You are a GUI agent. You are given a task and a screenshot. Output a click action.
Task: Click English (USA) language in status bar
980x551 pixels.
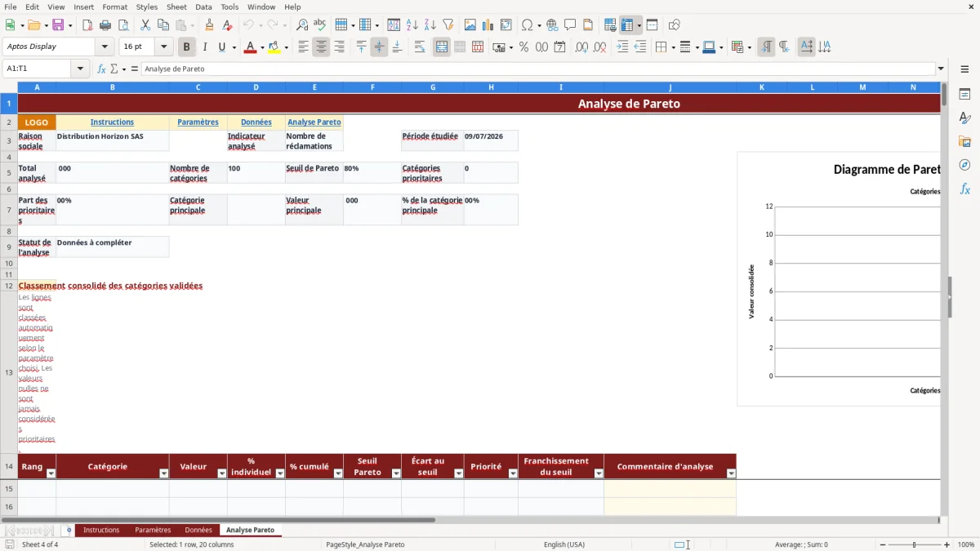[x=564, y=544]
